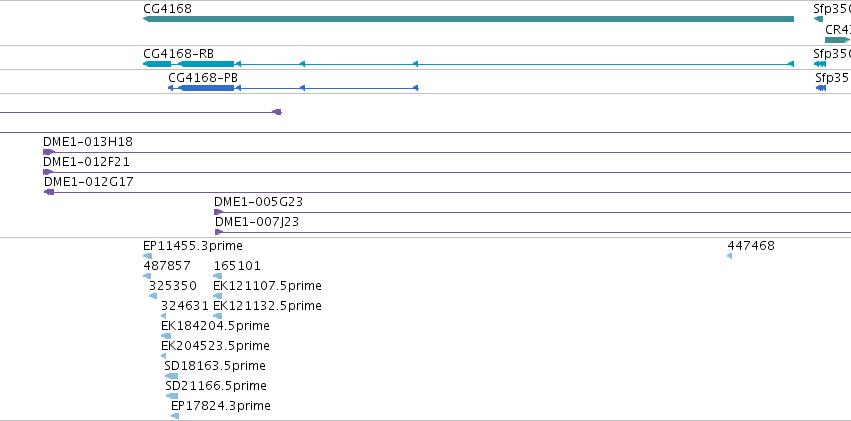Click the EK121107.5prime arrow marker
This screenshot has height=421, width=851.
(218, 296)
